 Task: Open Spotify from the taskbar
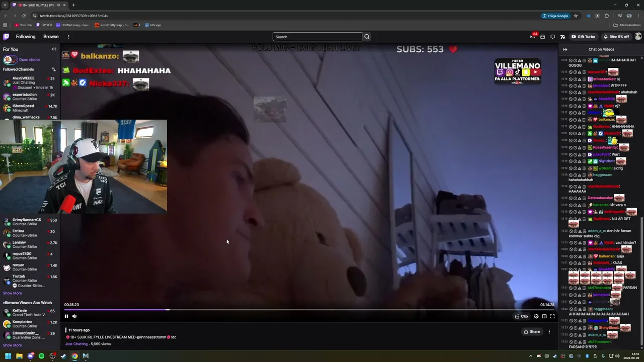[41, 356]
